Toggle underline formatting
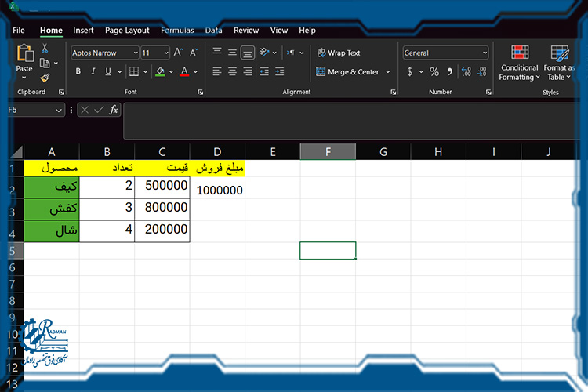 click(x=108, y=71)
